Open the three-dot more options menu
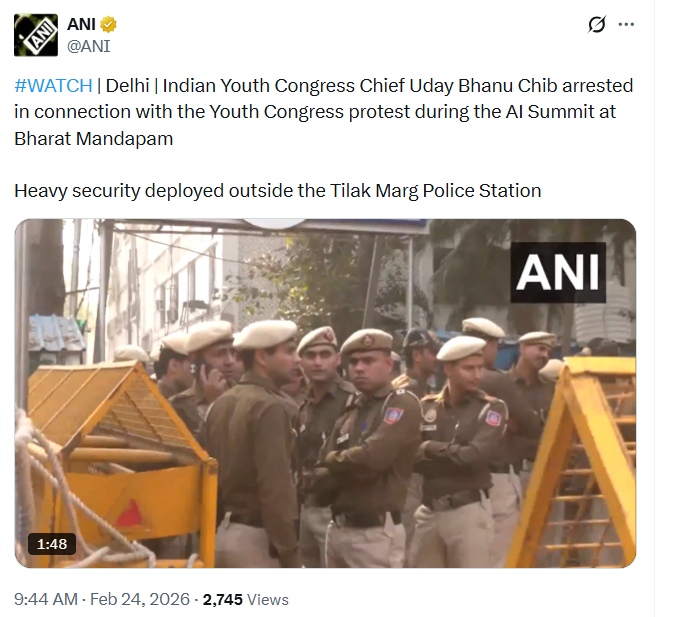The image size is (674, 617). 626,25
